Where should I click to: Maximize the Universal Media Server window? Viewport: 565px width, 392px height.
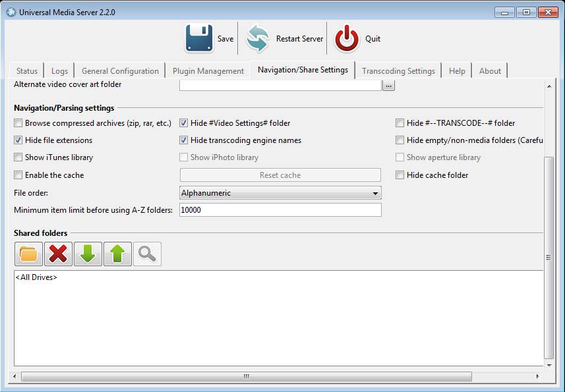(x=526, y=13)
